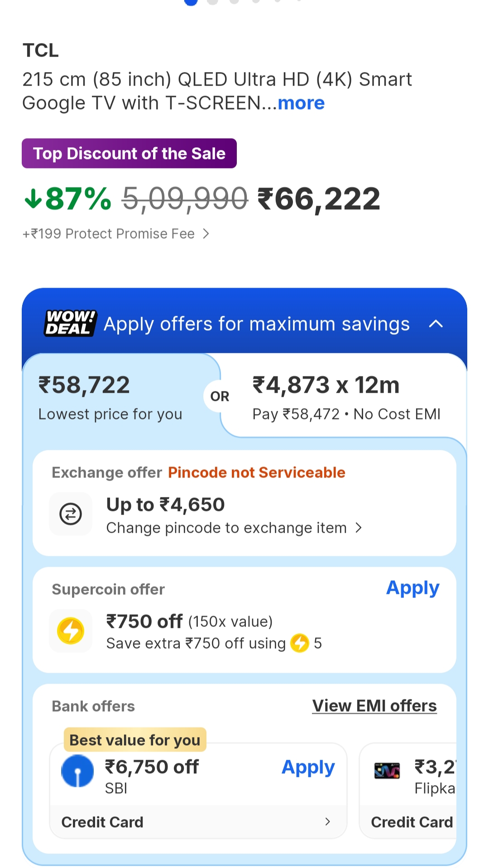Image resolution: width=489 pixels, height=868 pixels.
Task: Apply the Supercoin offer
Action: (x=412, y=588)
